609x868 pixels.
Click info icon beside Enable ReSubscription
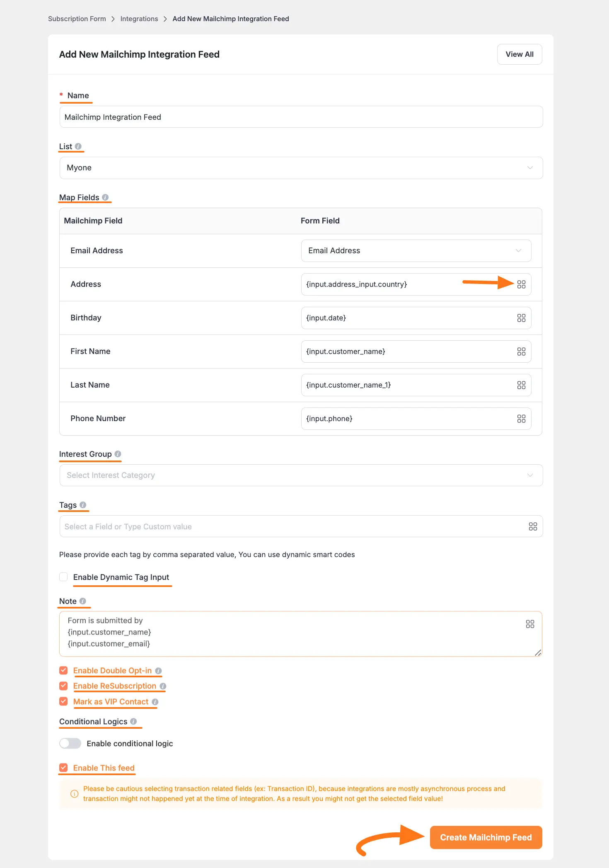click(163, 686)
